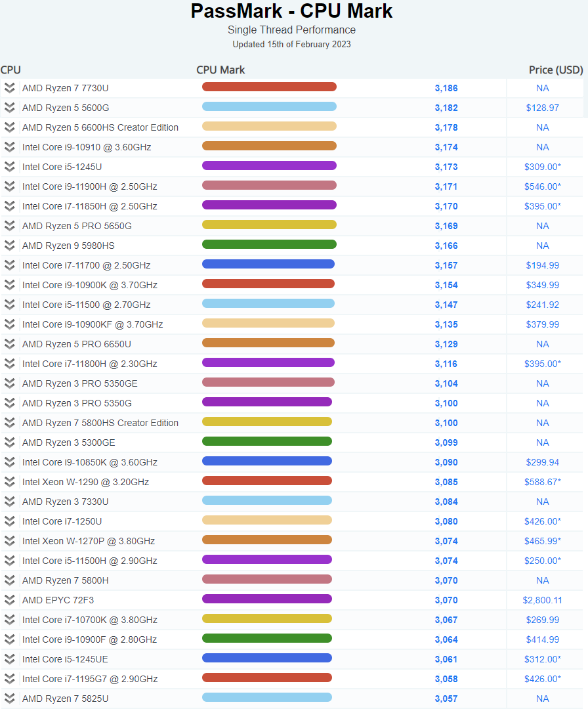Click chevron icon next to Intel Core i7-1250U
Image resolution: width=588 pixels, height=711 pixels.
point(9,521)
